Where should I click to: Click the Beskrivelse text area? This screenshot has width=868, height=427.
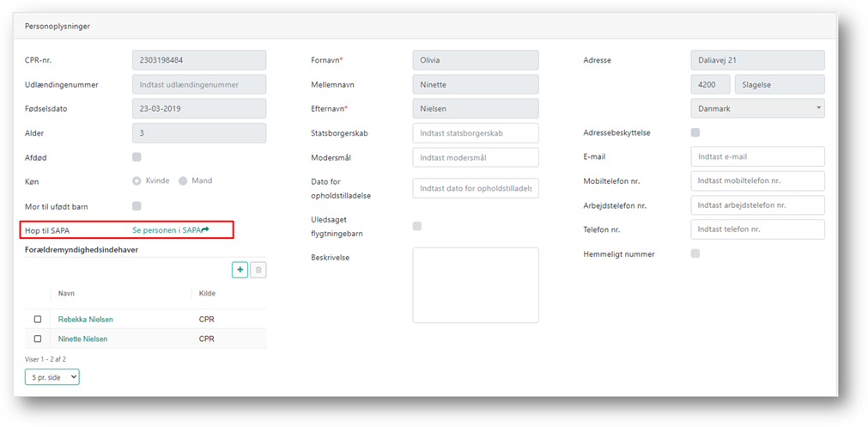[476, 285]
